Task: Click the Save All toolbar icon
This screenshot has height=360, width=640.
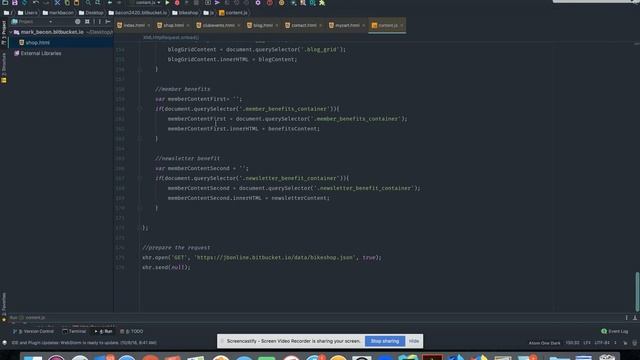Action: (15, 2)
